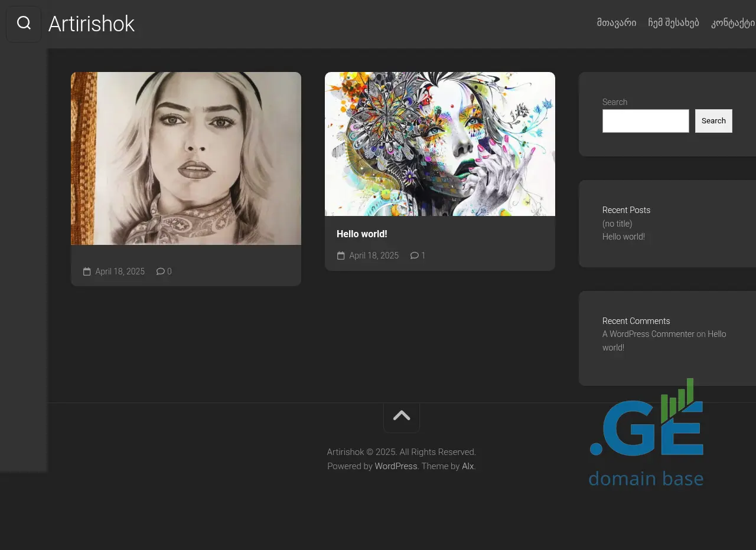The width and height of the screenshot is (756, 550).
Task: Open the colorful abstract face thumbnail
Action: tap(440, 144)
